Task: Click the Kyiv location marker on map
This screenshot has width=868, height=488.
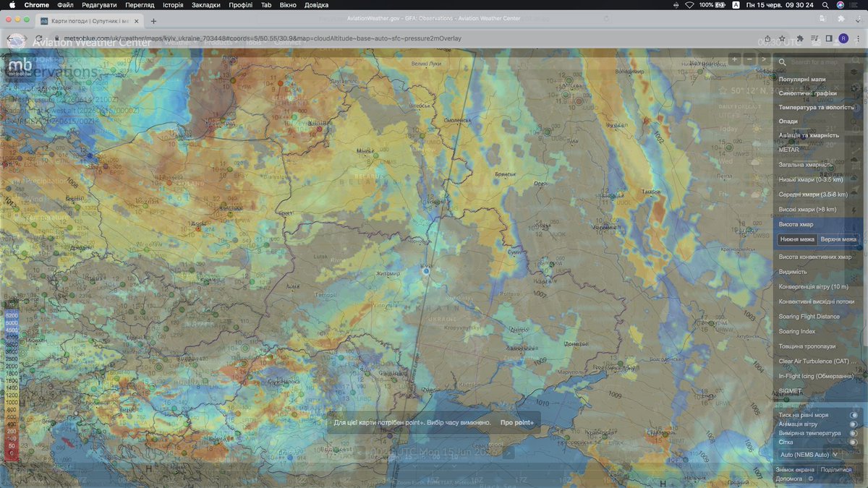Action: pos(427,271)
